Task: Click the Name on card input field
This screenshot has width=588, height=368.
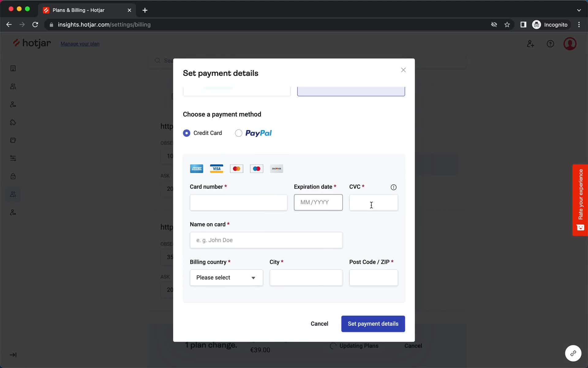Action: point(266,240)
